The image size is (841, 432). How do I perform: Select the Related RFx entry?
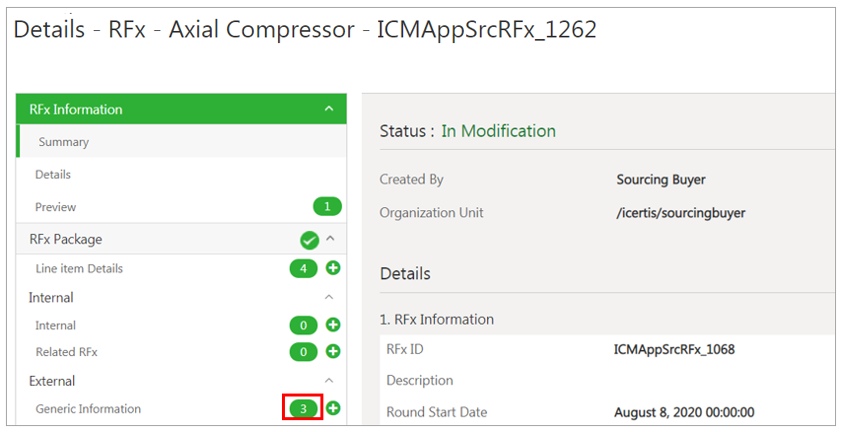[x=67, y=352]
